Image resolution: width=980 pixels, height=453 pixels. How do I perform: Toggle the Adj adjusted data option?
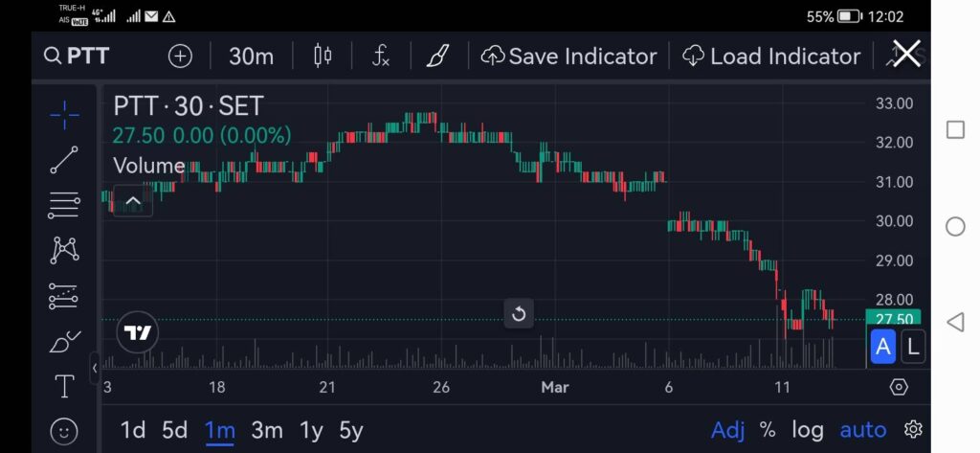click(x=727, y=430)
